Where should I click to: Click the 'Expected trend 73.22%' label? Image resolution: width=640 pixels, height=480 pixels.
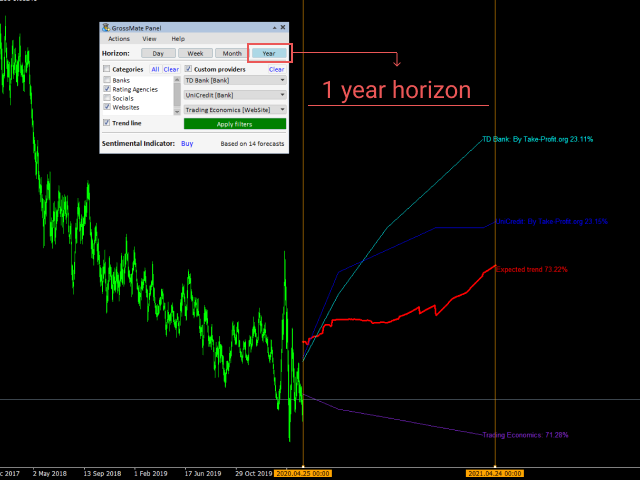tap(531, 269)
